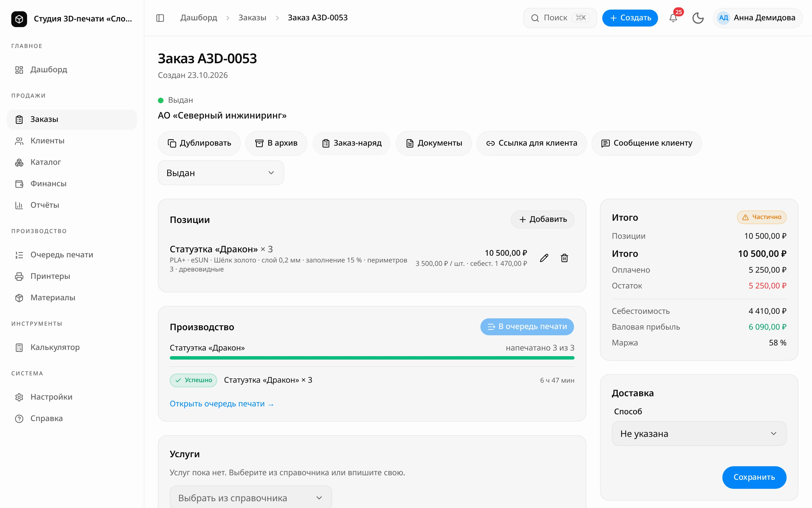Open Настройки in the sidebar
The height and width of the screenshot is (508, 812).
[72, 397]
